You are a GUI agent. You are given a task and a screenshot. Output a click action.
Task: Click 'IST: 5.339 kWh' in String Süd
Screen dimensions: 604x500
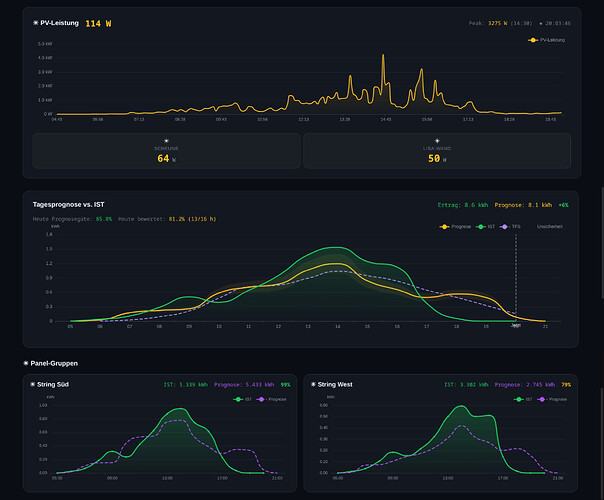pyautogui.click(x=186, y=384)
